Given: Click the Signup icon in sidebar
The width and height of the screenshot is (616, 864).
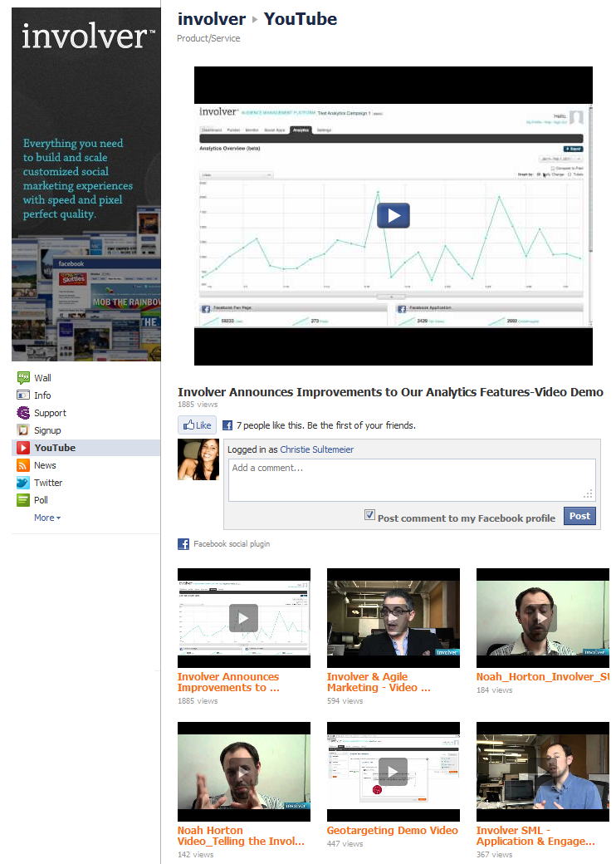Looking at the screenshot, I should [x=23, y=430].
